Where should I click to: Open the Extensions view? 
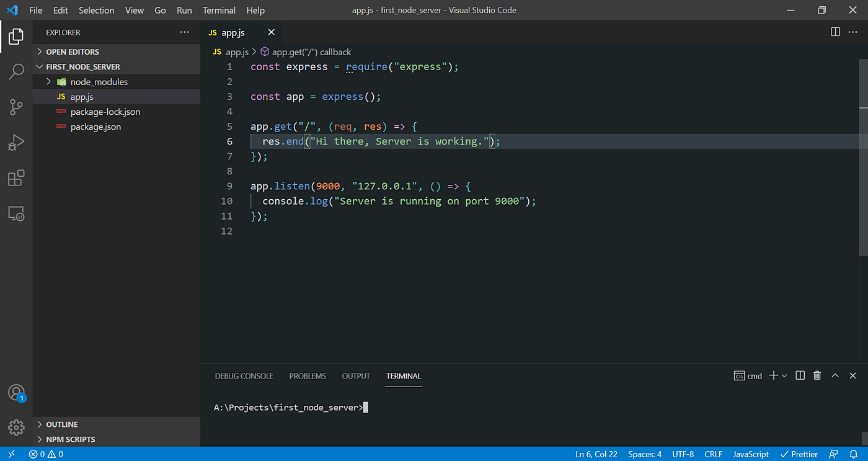coord(16,178)
